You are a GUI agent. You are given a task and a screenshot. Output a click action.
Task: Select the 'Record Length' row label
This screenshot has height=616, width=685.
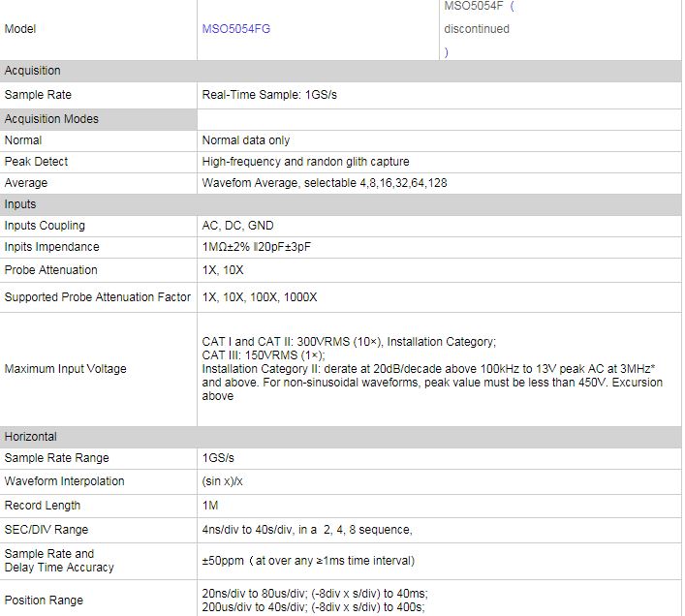[43, 506]
